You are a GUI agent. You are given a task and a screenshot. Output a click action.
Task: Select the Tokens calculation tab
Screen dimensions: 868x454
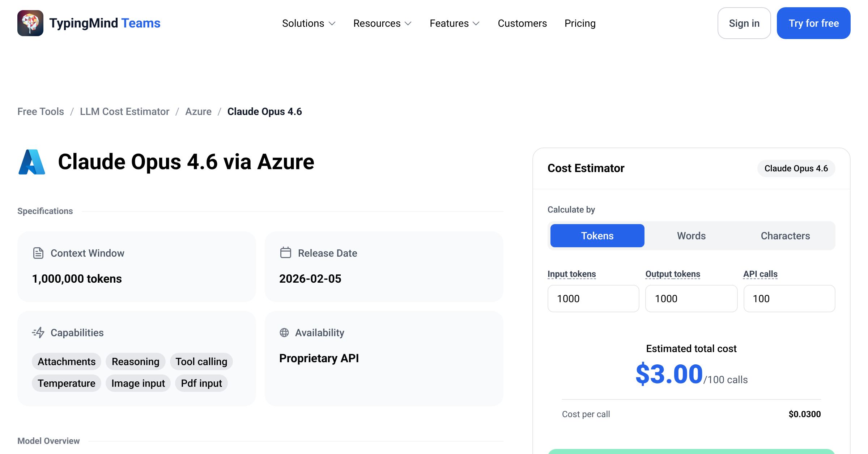[597, 236]
